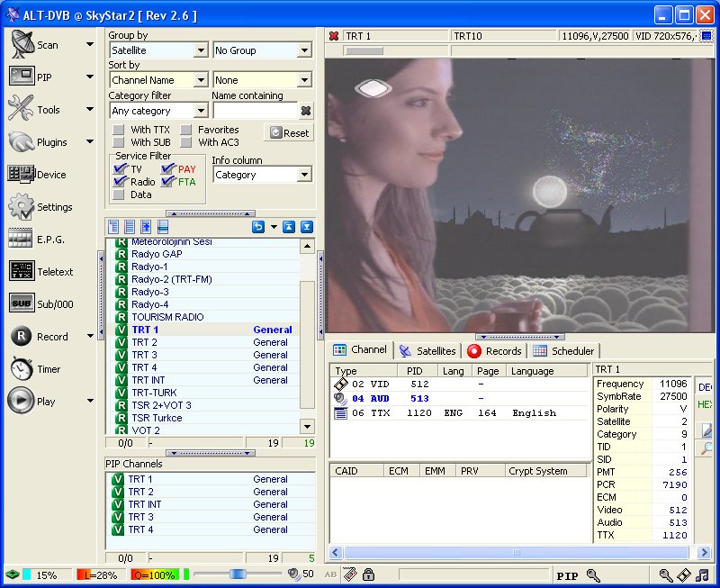Click the music notes icon in status bar
Screen dimensions: 720x588
point(702,574)
